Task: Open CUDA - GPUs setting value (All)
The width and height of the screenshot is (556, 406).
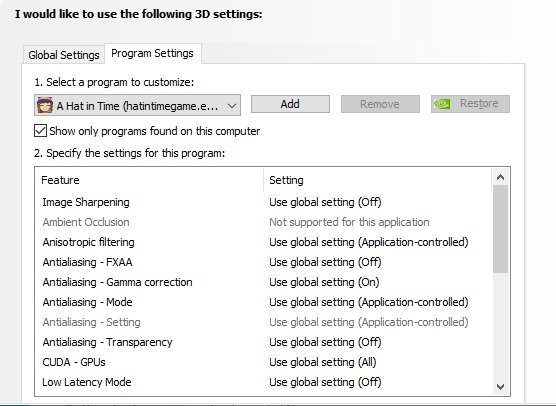Action: (323, 362)
